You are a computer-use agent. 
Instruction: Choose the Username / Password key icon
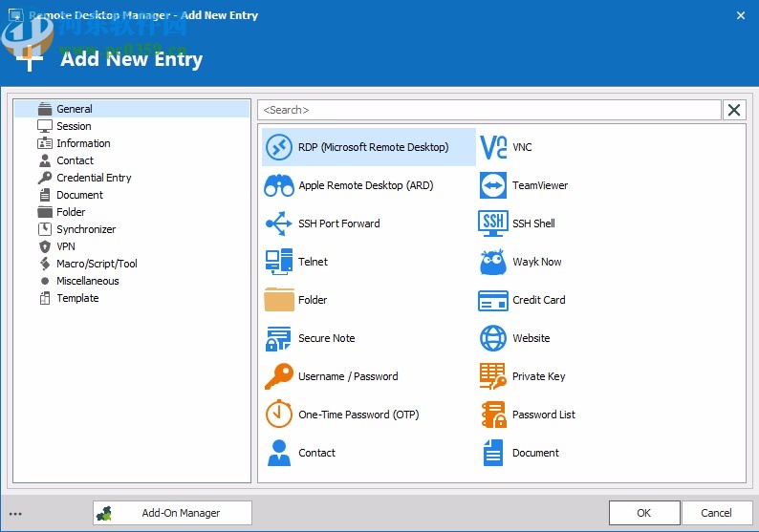(279, 376)
